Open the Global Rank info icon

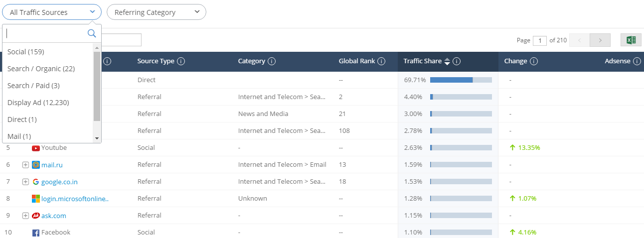pos(381,61)
